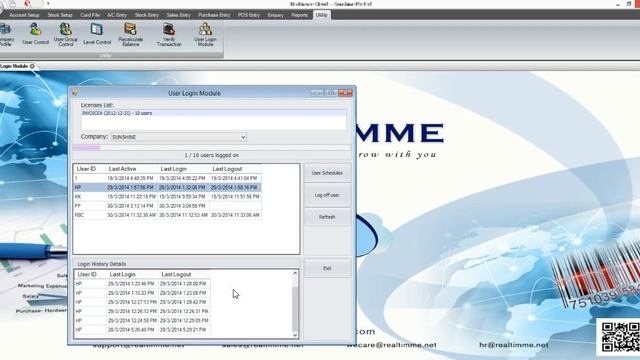This screenshot has width=640, height=360.
Task: Select the FP user row
Action: (167, 206)
